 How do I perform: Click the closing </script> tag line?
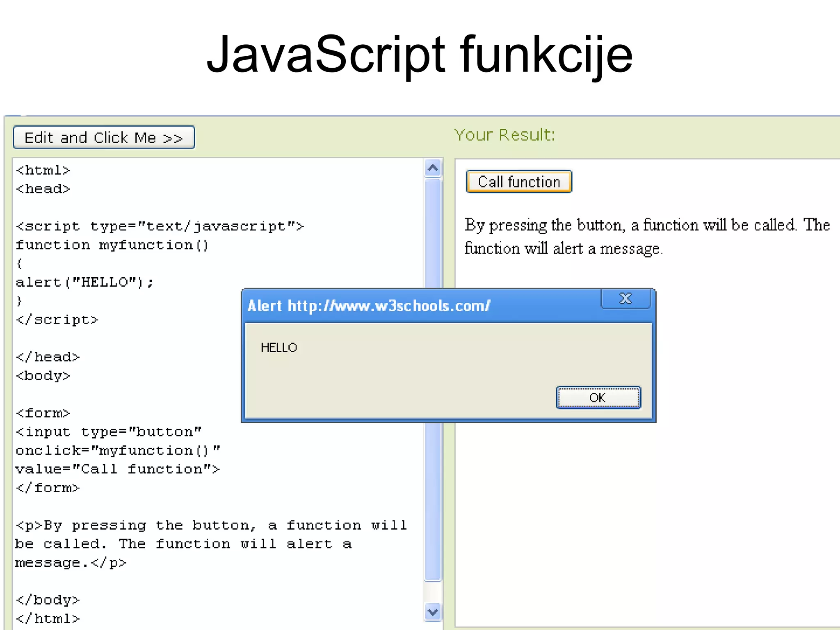pos(57,320)
